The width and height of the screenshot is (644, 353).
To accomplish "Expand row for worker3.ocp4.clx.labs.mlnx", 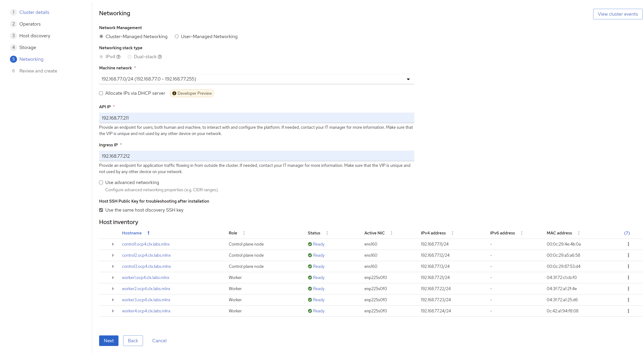I will (x=113, y=300).
